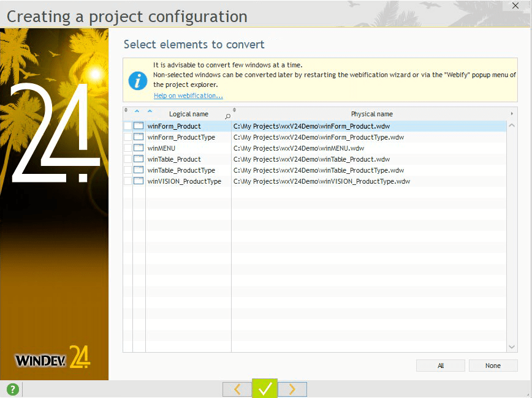
Task: Enable the winForm_ProductType checkbox
Action: pyautogui.click(x=127, y=137)
